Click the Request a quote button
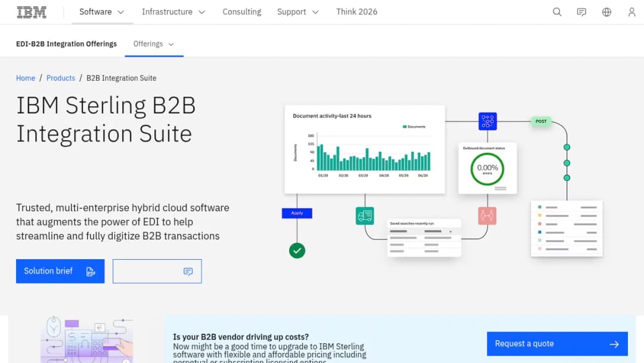This screenshot has width=644, height=363. pyautogui.click(x=558, y=344)
